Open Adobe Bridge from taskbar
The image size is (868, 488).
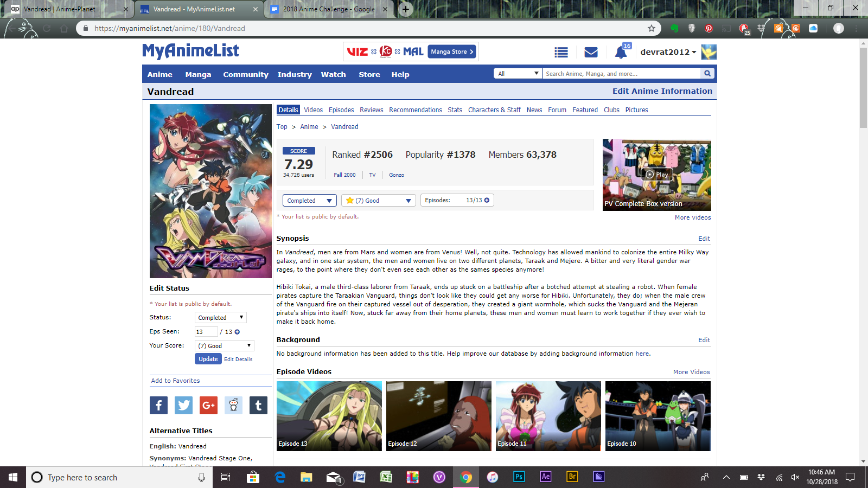(x=572, y=477)
